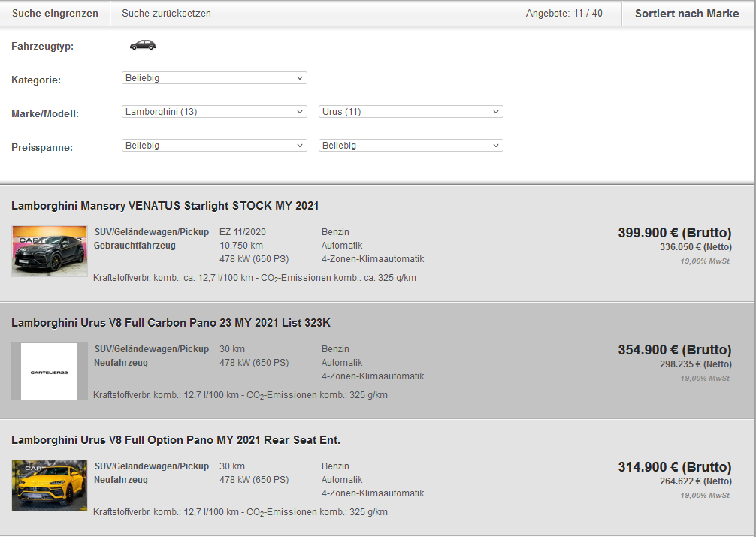The width and height of the screenshot is (756, 537).
Task: Click the 10.750 km mileage text
Action: tap(241, 246)
